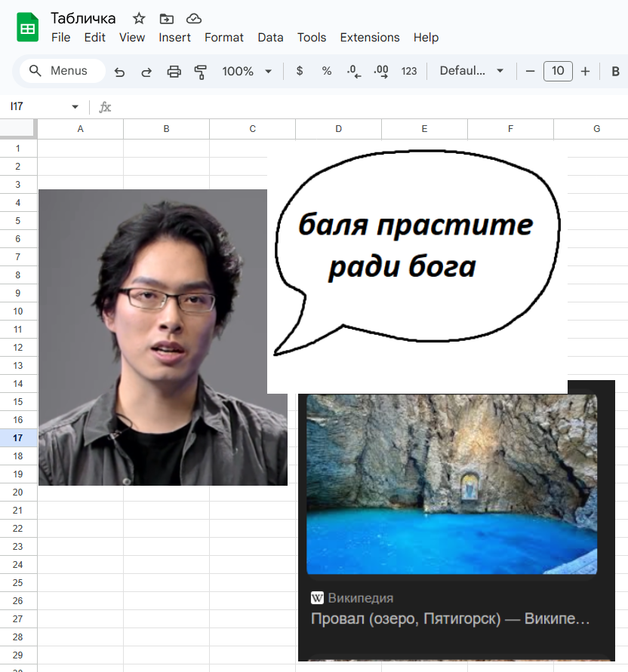Click the Google Sheets home icon
This screenshot has height=672, width=628.
[28, 28]
